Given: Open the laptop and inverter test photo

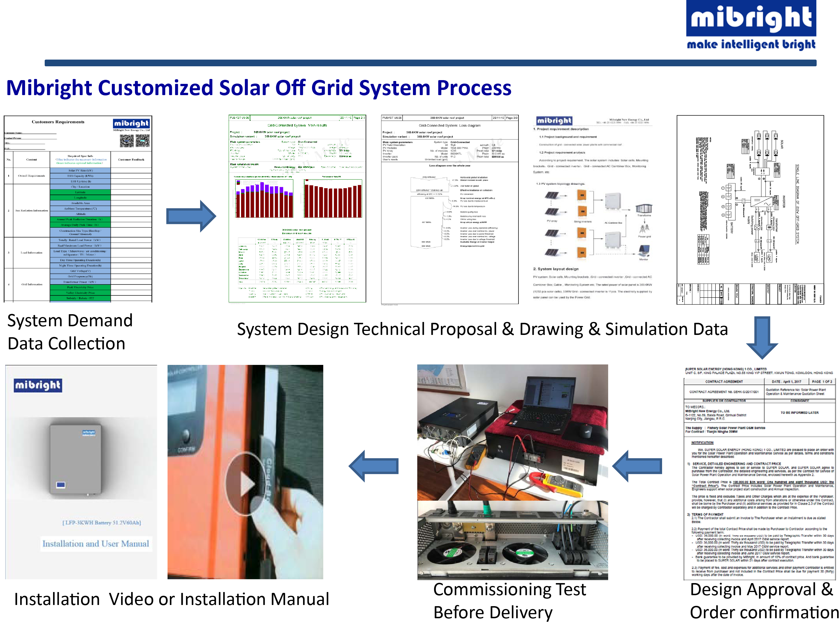Looking at the screenshot, I should pos(512,432).
